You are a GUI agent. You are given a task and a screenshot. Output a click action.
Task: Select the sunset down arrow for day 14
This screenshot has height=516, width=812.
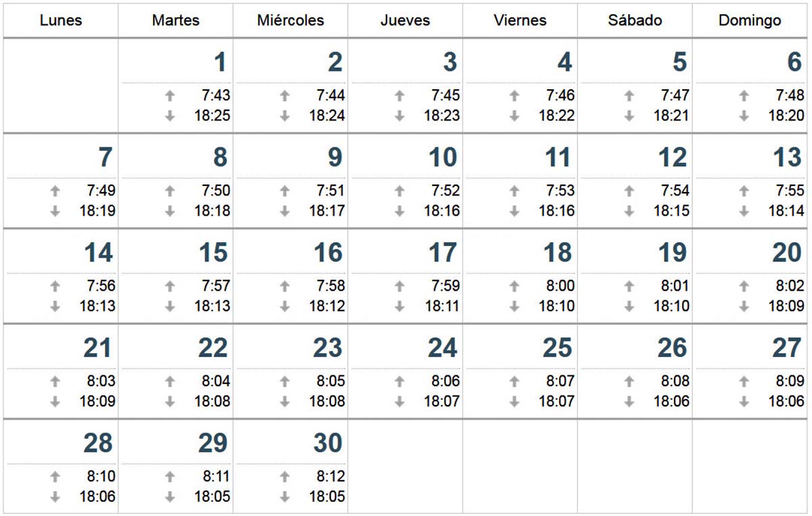tap(55, 306)
